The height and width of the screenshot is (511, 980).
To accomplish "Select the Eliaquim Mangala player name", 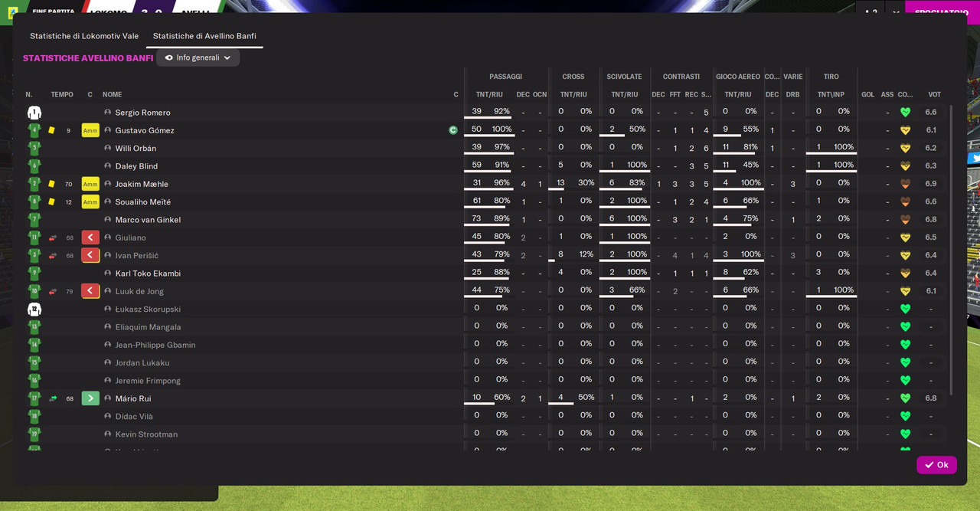I will point(148,327).
